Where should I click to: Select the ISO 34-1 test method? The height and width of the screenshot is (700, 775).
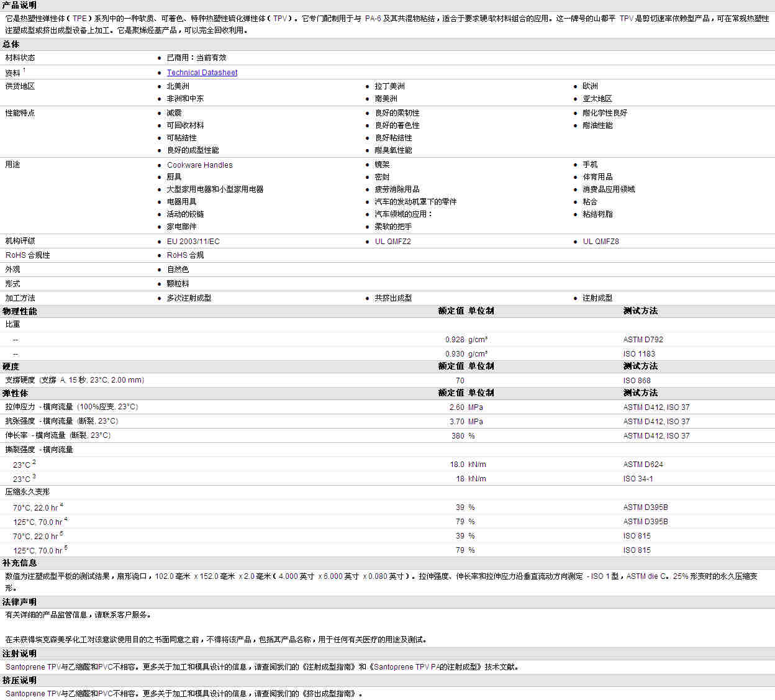click(x=638, y=479)
